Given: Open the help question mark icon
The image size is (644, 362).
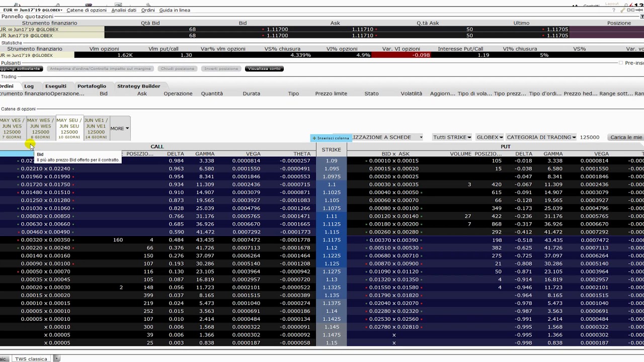Looking at the screenshot, I should pos(614,10).
